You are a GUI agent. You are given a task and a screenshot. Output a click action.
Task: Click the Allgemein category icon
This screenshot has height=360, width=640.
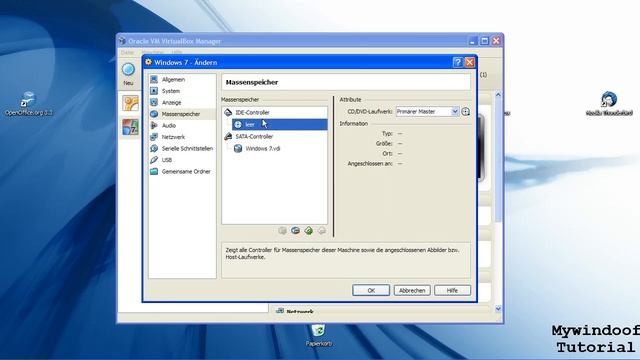tap(154, 80)
